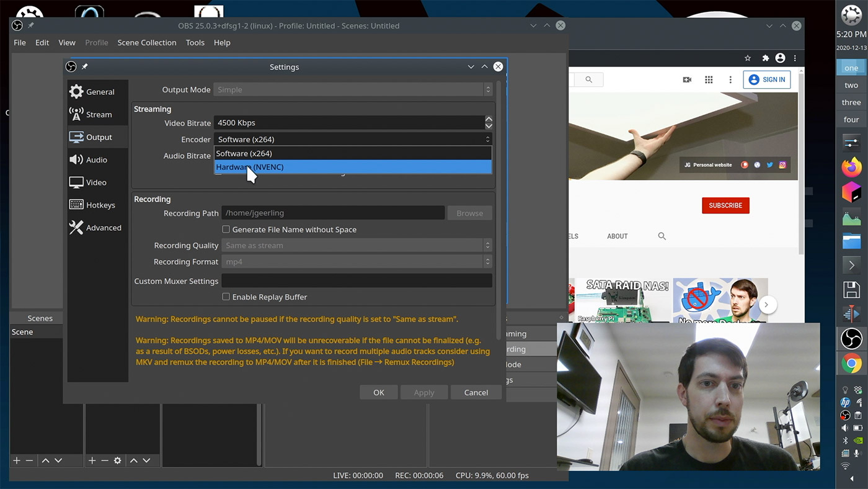Open Bluetooth tray icon

[844, 441]
